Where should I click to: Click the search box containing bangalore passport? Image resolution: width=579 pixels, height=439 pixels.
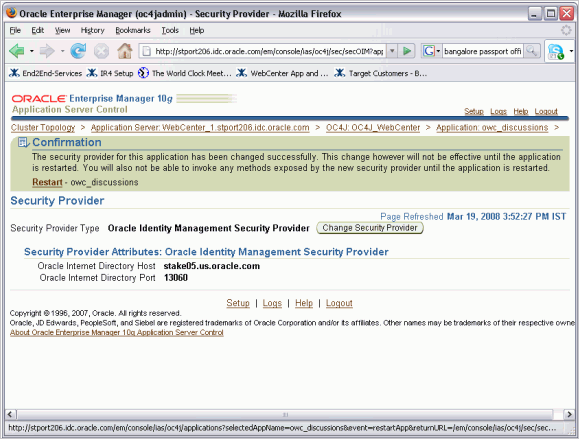(482, 51)
